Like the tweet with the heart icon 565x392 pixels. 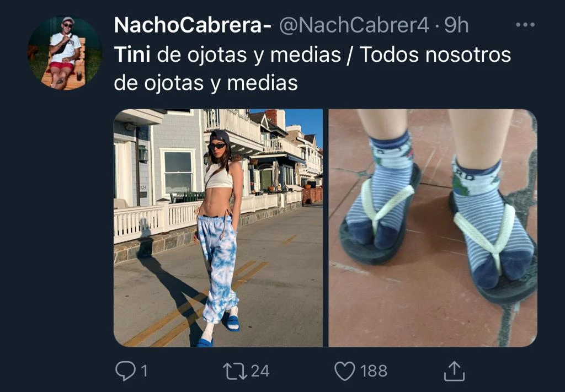tap(345, 371)
